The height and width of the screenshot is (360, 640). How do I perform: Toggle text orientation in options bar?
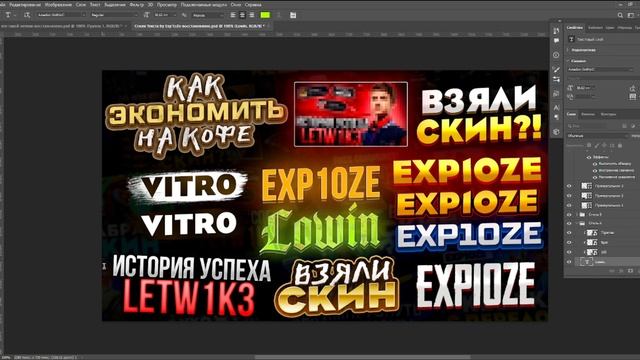[27, 15]
